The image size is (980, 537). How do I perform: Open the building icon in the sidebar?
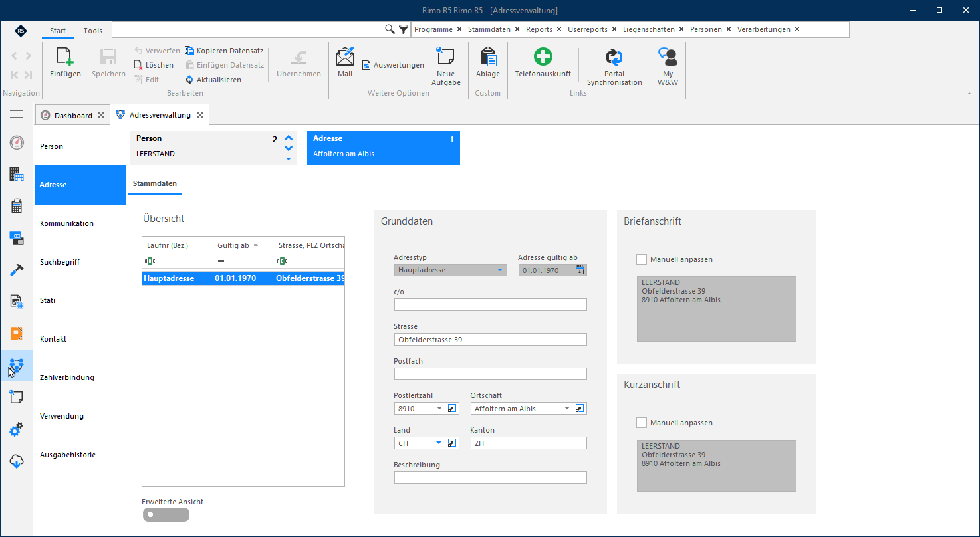(x=17, y=175)
